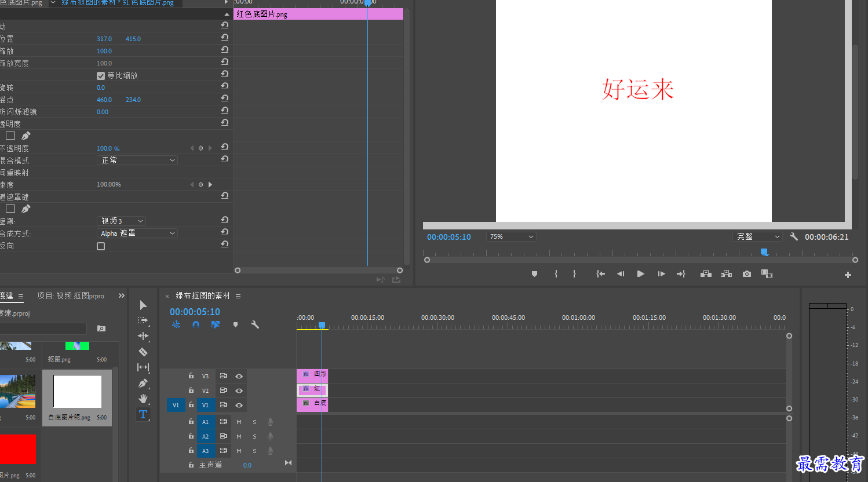Screen dimensions: 868x482
Task: Click program monitor playhead marker
Action: coord(764,252)
